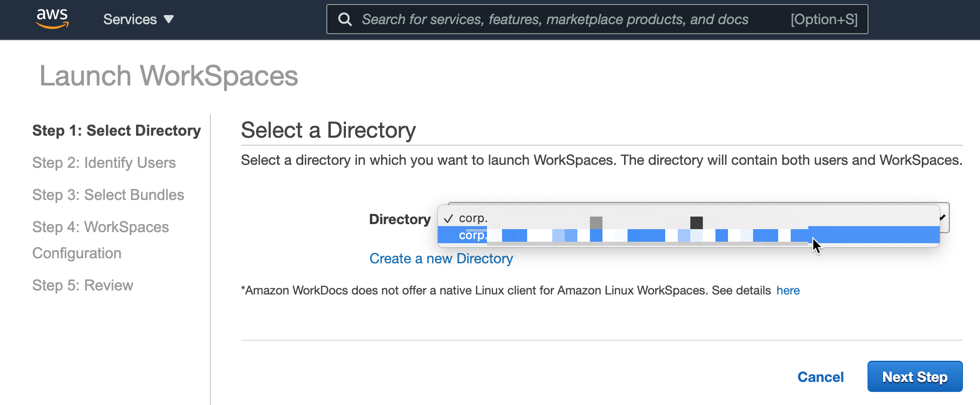Open the WorkDocs details 'here' link
The height and width of the screenshot is (405, 980).
pos(788,290)
